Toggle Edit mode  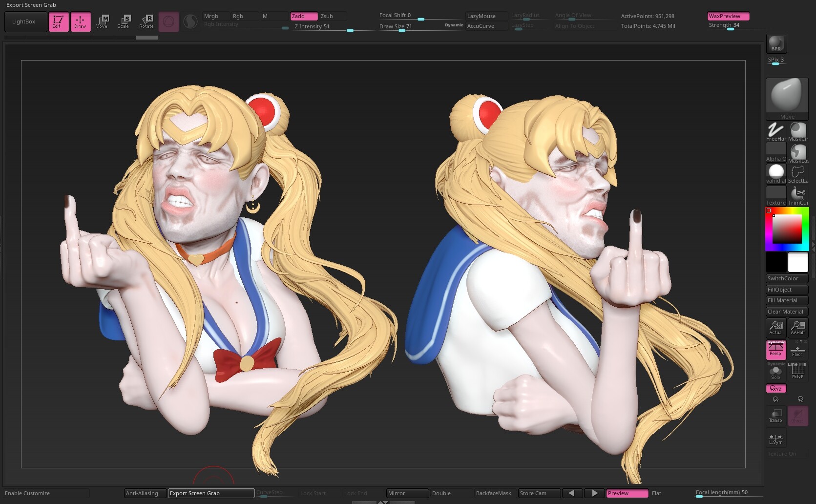tap(59, 21)
